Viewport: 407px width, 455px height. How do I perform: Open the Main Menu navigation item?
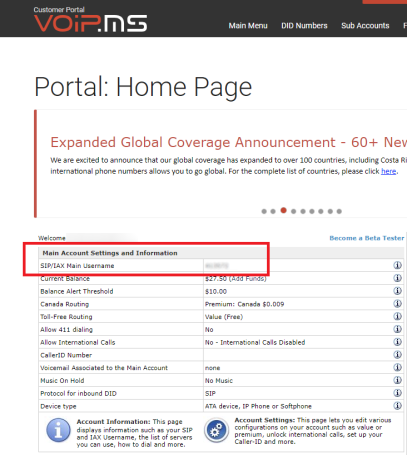pyautogui.click(x=248, y=26)
